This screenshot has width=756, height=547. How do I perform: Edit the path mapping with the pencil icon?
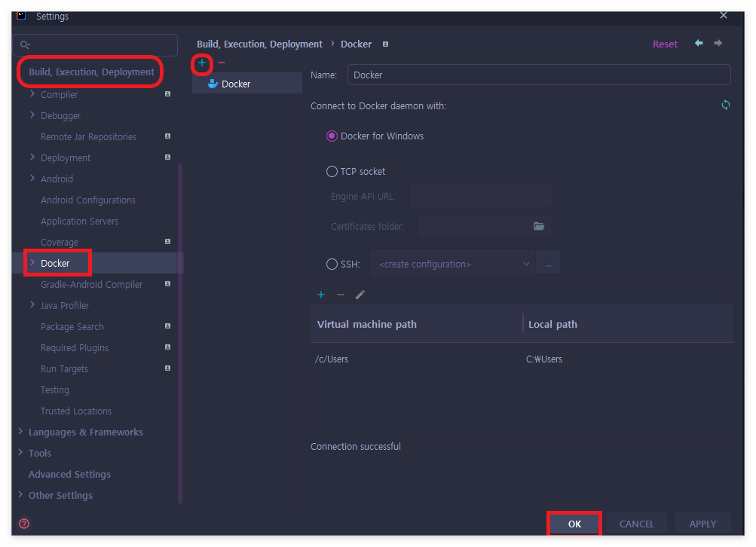360,295
